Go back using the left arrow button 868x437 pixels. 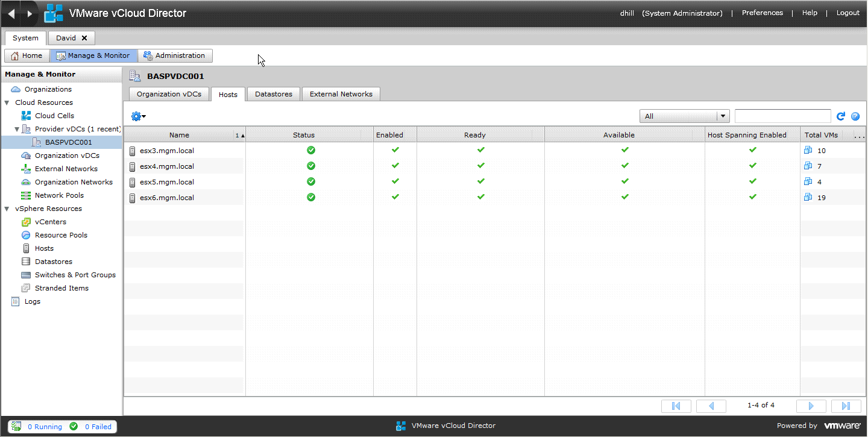click(11, 13)
